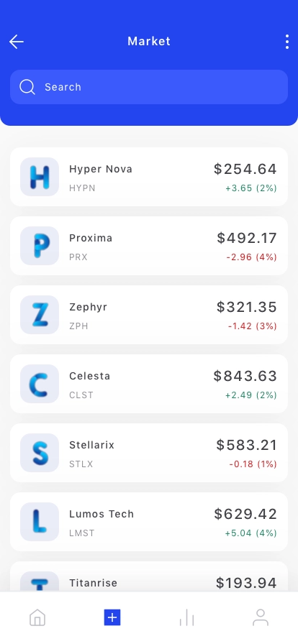Screen dimensions: 298x644
Task: Click the Stellarix S logo
Action: click(40, 453)
